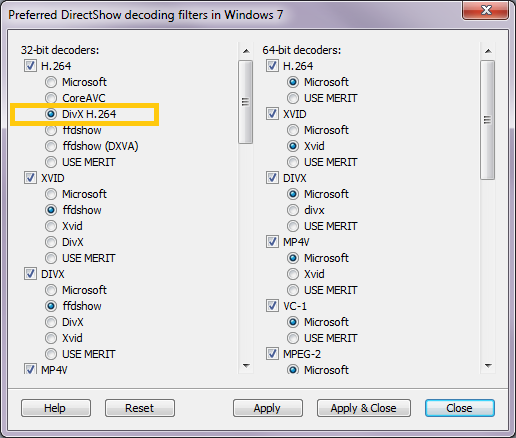This screenshot has height=438, width=516.
Task: Choose Xvid decoder under 32-bit DIVX
Action: click(x=51, y=338)
